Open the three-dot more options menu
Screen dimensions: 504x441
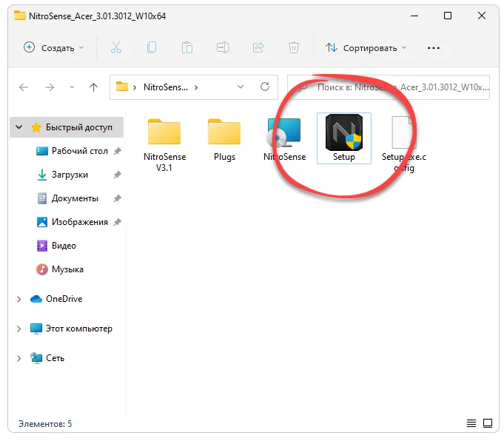433,48
